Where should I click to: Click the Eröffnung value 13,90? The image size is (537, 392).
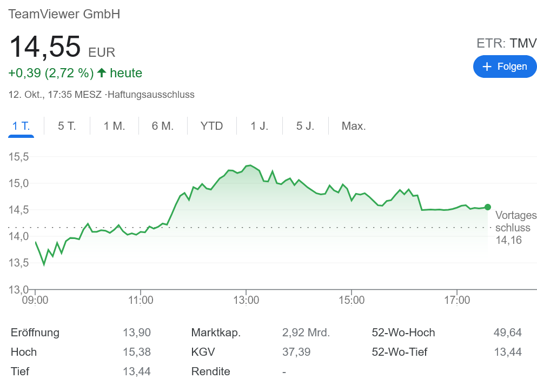coord(136,333)
